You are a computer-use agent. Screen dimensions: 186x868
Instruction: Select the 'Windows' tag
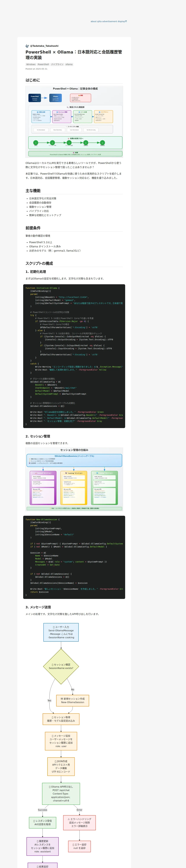click(31, 64)
